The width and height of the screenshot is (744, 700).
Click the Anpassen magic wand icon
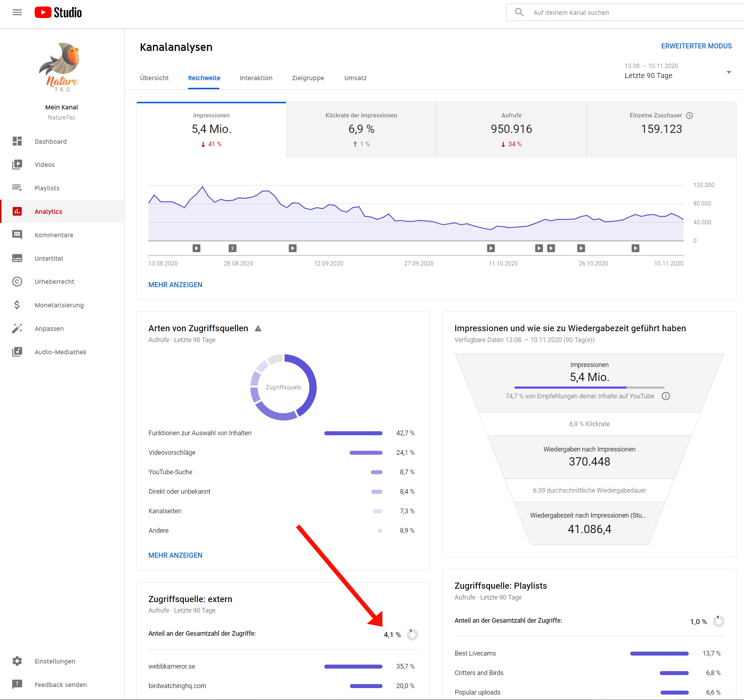(17, 328)
